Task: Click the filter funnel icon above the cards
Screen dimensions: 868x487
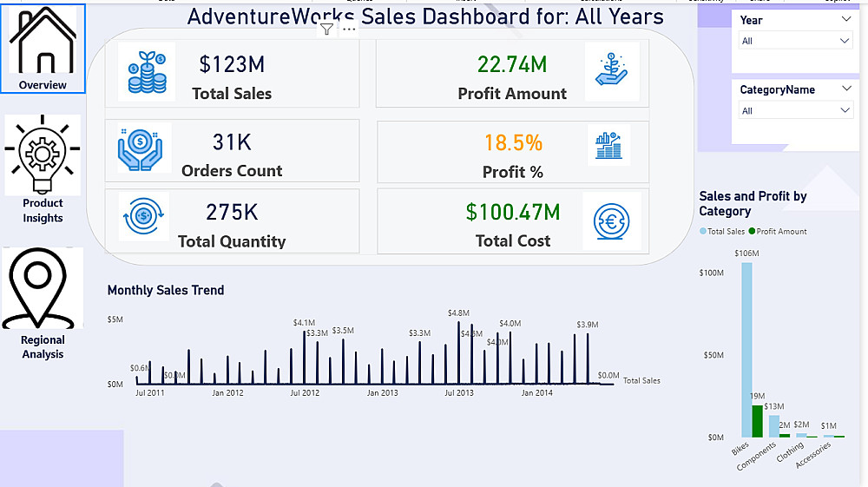Action: [326, 30]
